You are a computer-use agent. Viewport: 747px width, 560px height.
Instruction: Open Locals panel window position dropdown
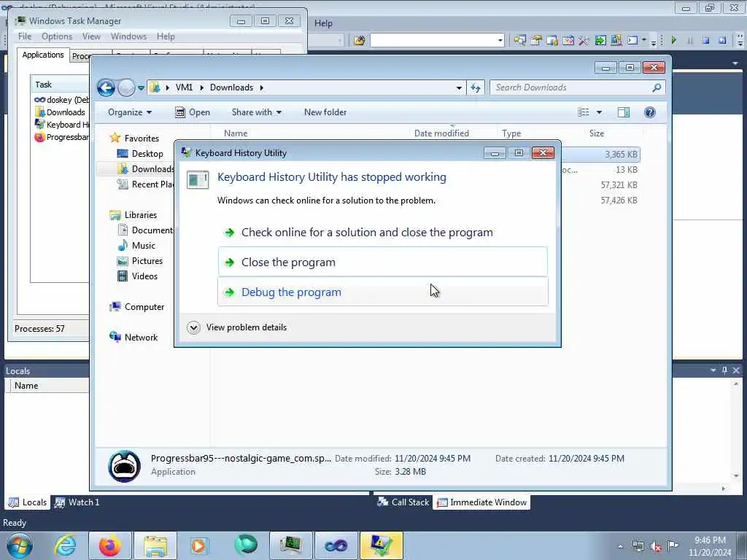click(713, 370)
